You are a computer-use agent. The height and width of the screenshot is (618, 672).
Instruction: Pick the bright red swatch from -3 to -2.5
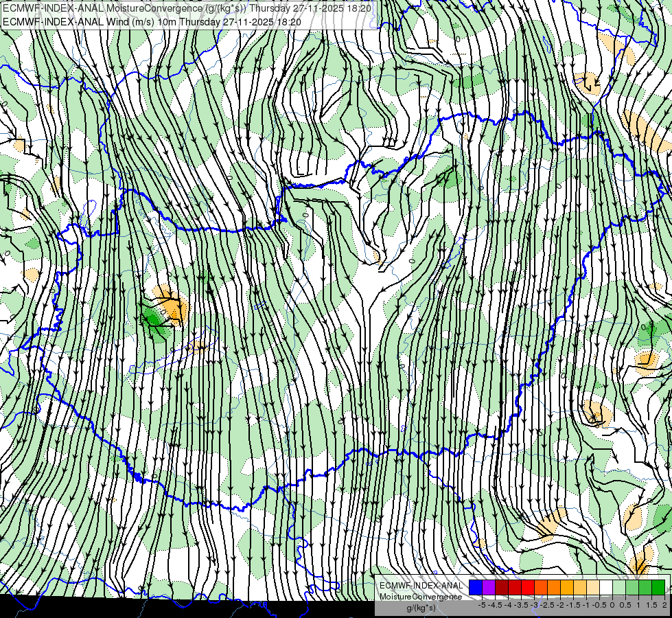[x=528, y=587]
